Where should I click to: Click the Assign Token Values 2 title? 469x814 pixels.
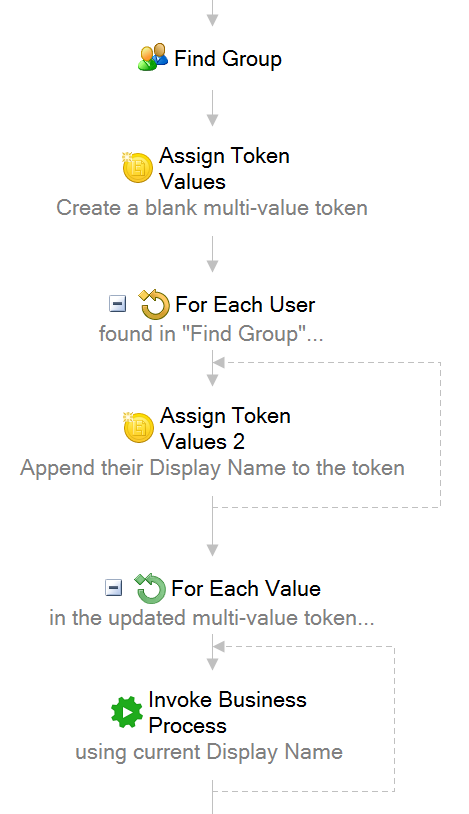pyautogui.click(x=225, y=429)
